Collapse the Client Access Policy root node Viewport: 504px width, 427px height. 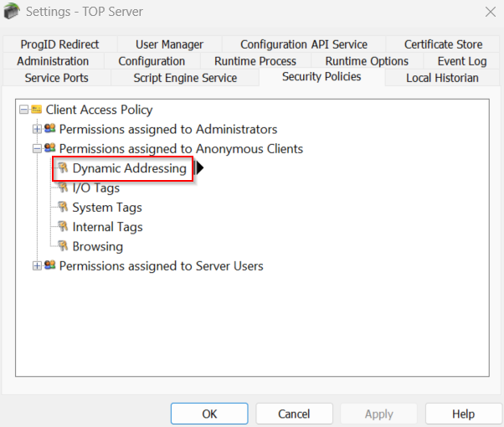coord(23,110)
